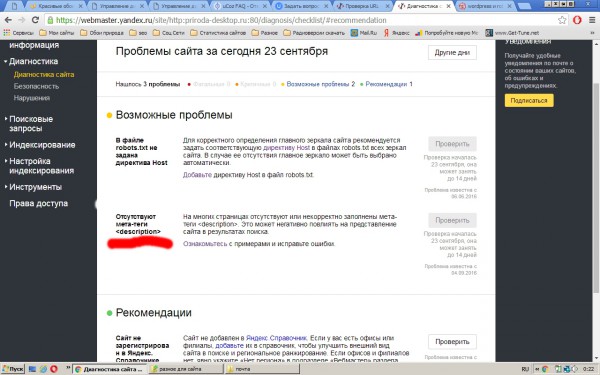This screenshot has width=600, height=375.
Task: Click show desktop quick launch icon
Action: click(x=33, y=369)
